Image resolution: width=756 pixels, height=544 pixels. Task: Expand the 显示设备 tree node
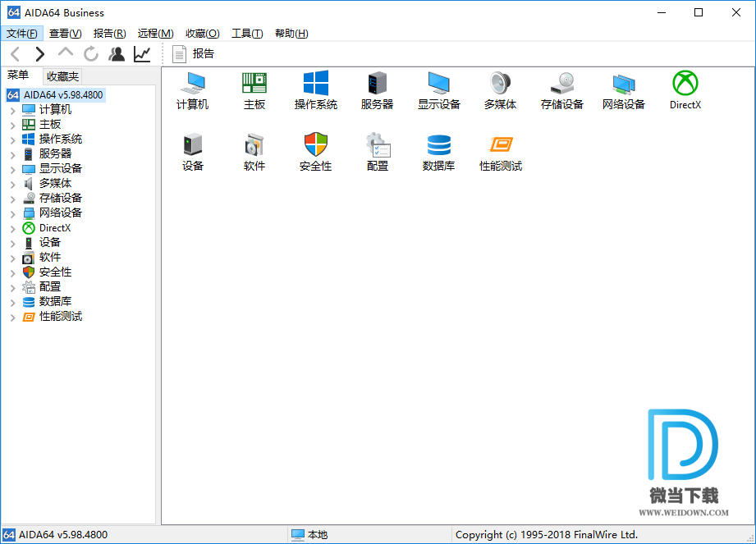13,170
